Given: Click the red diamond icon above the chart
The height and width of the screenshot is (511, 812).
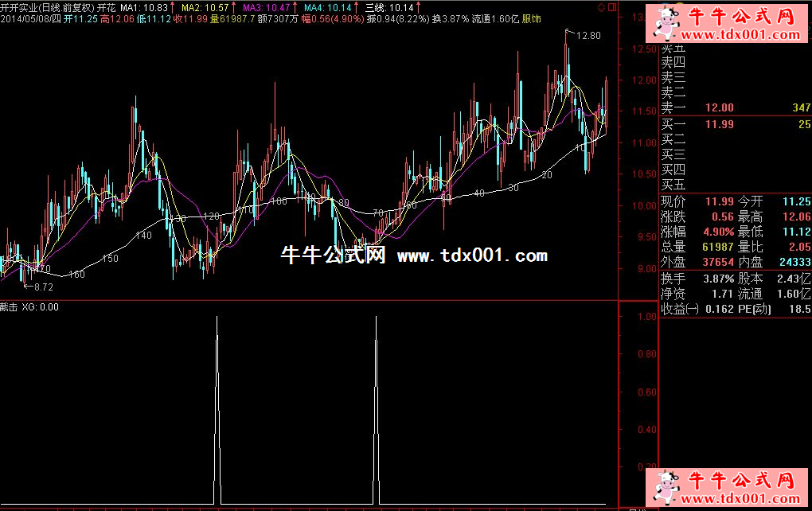Looking at the screenshot, I should tap(600, 6).
